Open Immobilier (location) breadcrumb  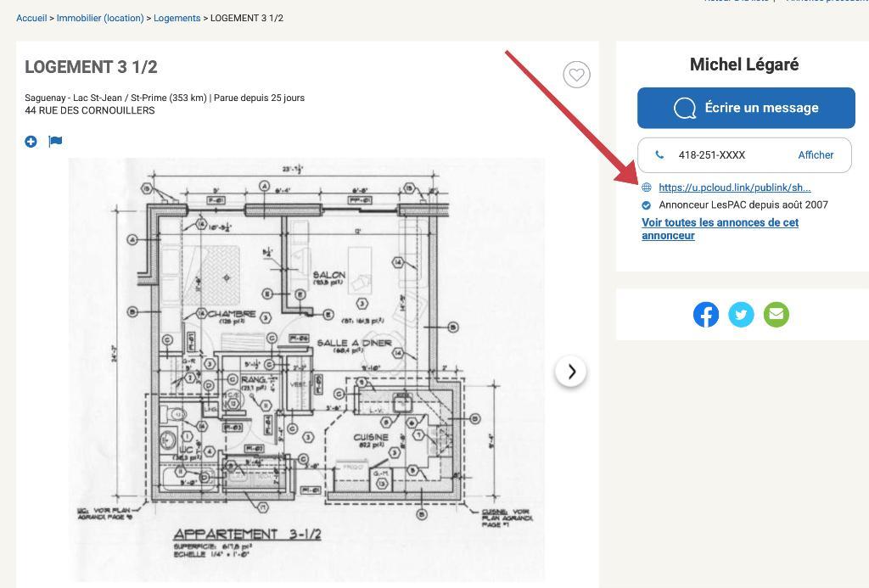pos(100,18)
